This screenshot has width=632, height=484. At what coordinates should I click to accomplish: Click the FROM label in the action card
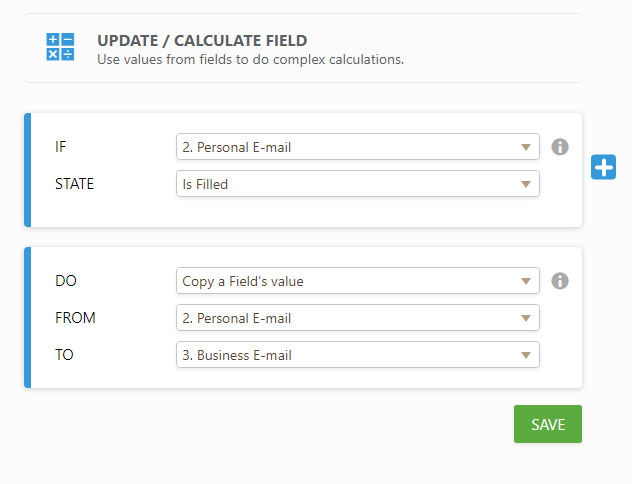(x=73, y=318)
